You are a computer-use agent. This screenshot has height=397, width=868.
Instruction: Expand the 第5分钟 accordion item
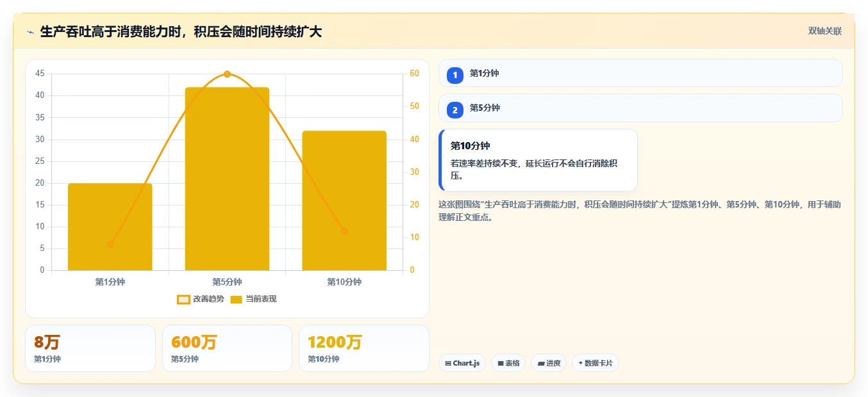[640, 108]
